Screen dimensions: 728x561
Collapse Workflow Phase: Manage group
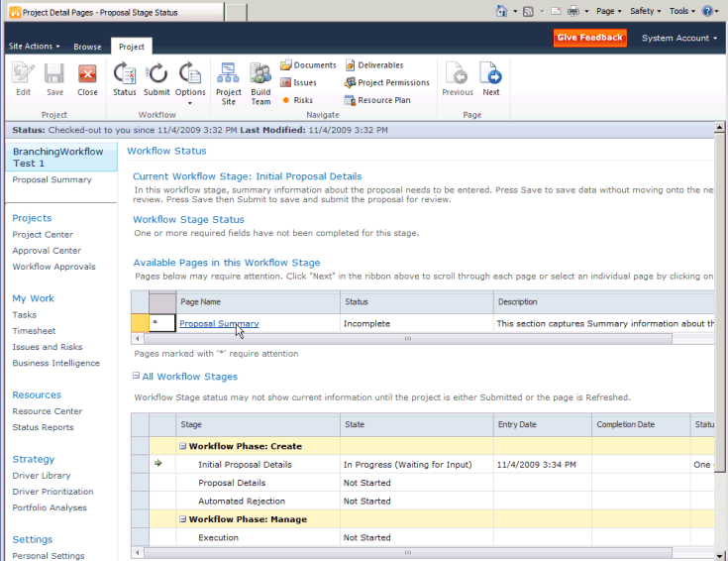click(183, 518)
